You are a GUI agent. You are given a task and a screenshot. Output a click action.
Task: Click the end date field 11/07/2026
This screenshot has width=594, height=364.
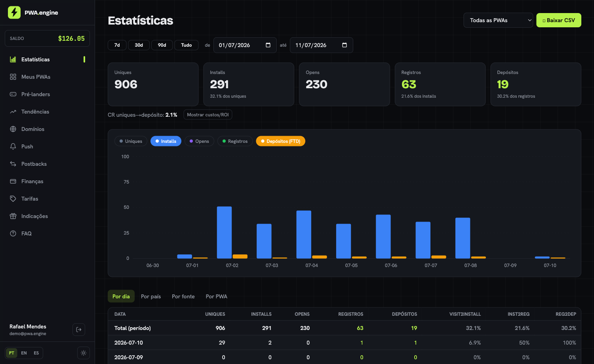pyautogui.click(x=321, y=45)
